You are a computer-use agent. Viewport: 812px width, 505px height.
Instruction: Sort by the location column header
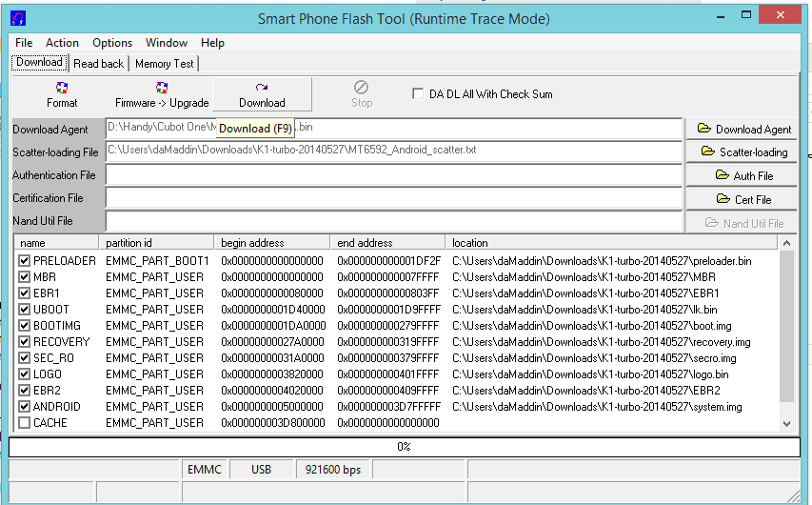611,243
